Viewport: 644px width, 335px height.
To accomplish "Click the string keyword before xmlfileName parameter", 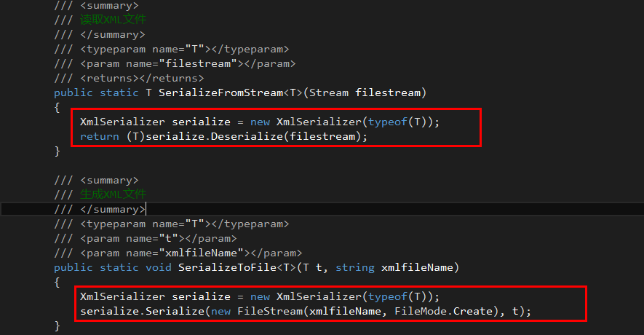I will pyautogui.click(x=355, y=267).
